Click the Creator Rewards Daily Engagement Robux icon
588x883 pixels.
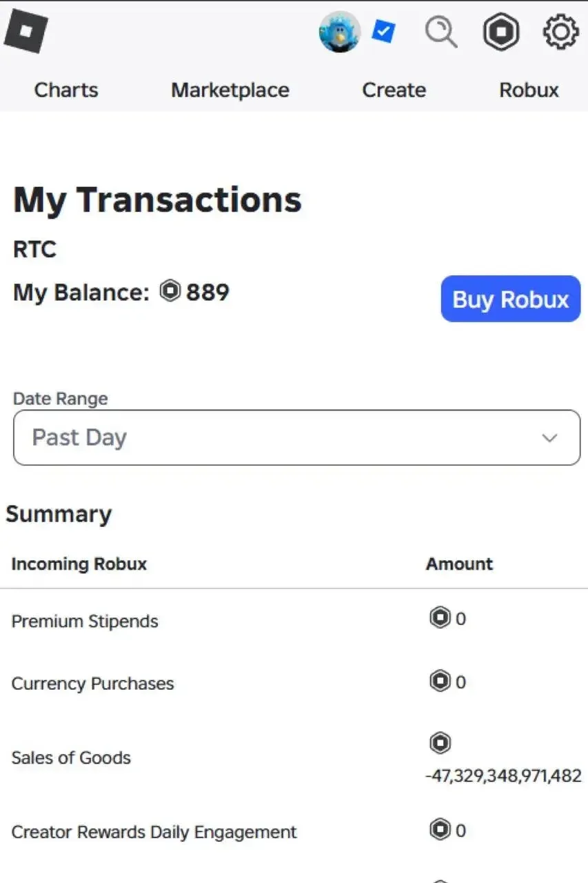coord(440,829)
